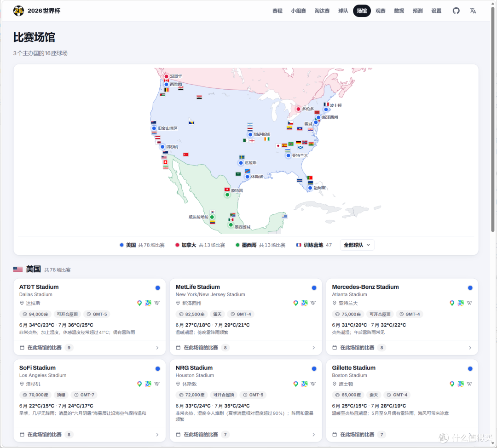Viewport: 497px width, 448px height.
Task: Click the Atlanta (亚特兰大) map marker
Action: tap(288, 155)
